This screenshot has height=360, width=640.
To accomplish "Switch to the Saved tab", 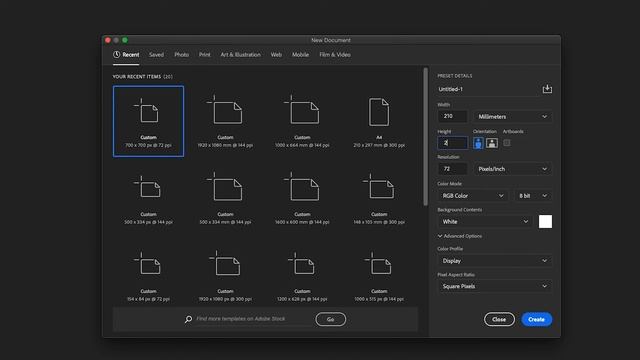I will tap(156, 55).
